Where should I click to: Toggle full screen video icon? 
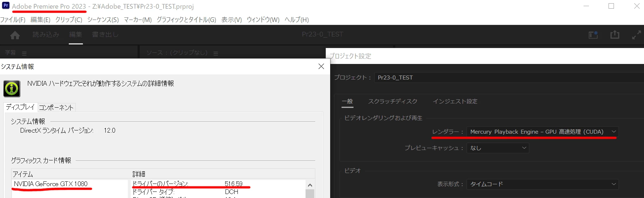636,35
